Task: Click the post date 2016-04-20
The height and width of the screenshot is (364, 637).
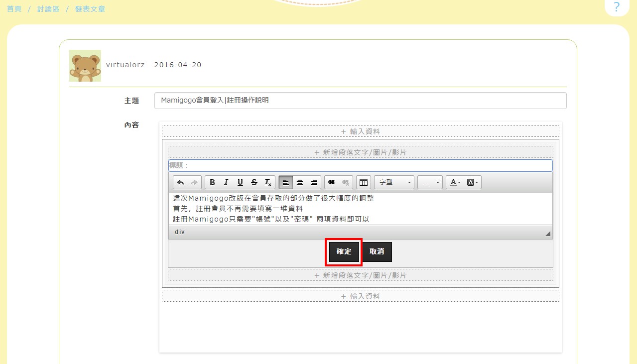Action: tap(178, 65)
